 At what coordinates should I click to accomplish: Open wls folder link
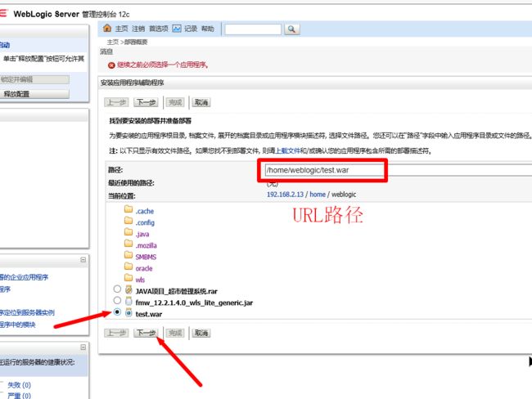[x=140, y=280]
